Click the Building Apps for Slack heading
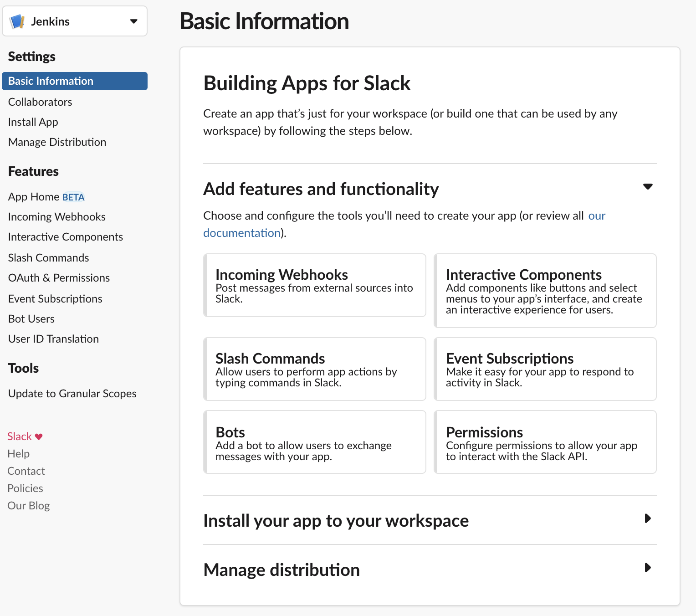The image size is (696, 616). click(307, 83)
